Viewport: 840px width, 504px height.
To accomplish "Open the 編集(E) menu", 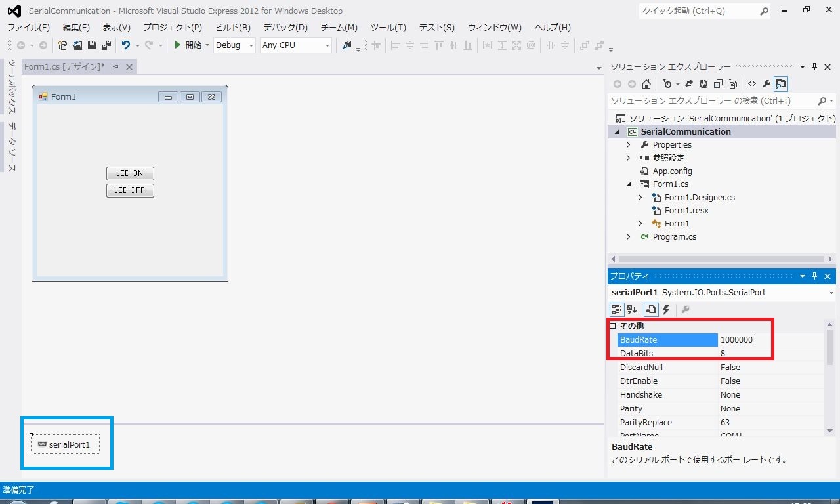I will click(x=76, y=28).
